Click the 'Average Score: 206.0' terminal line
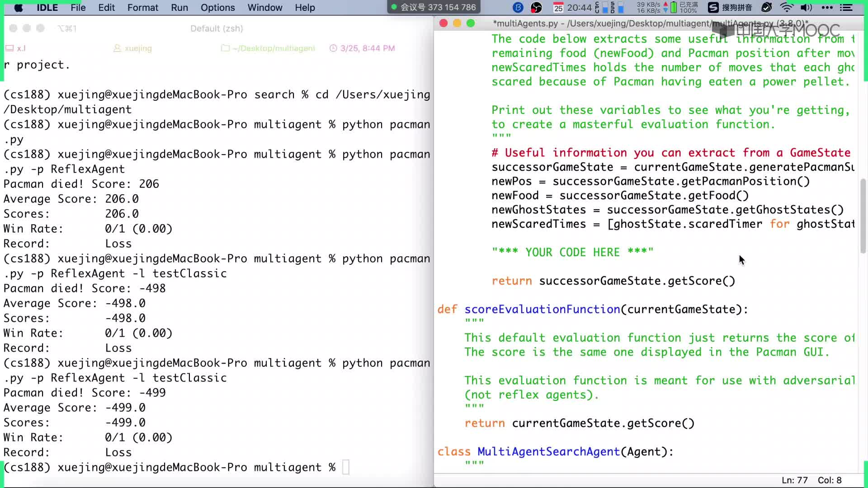The width and height of the screenshot is (868, 488). point(71,199)
